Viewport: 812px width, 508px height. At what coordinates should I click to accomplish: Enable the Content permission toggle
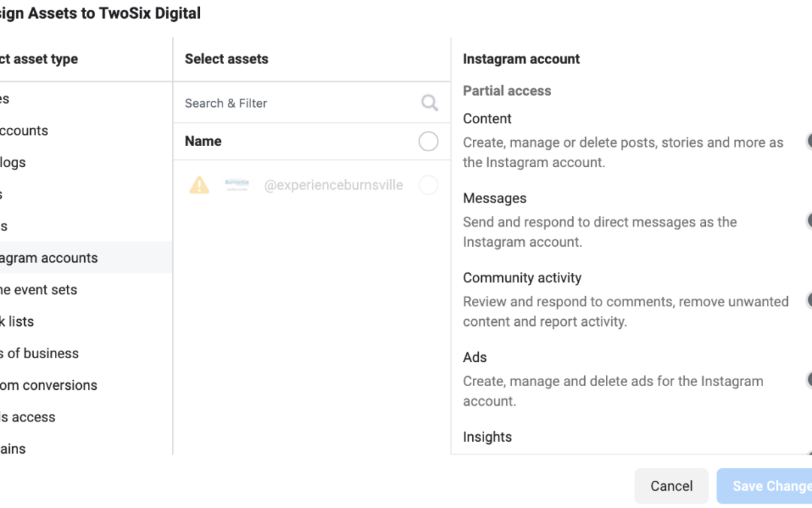pos(807,141)
